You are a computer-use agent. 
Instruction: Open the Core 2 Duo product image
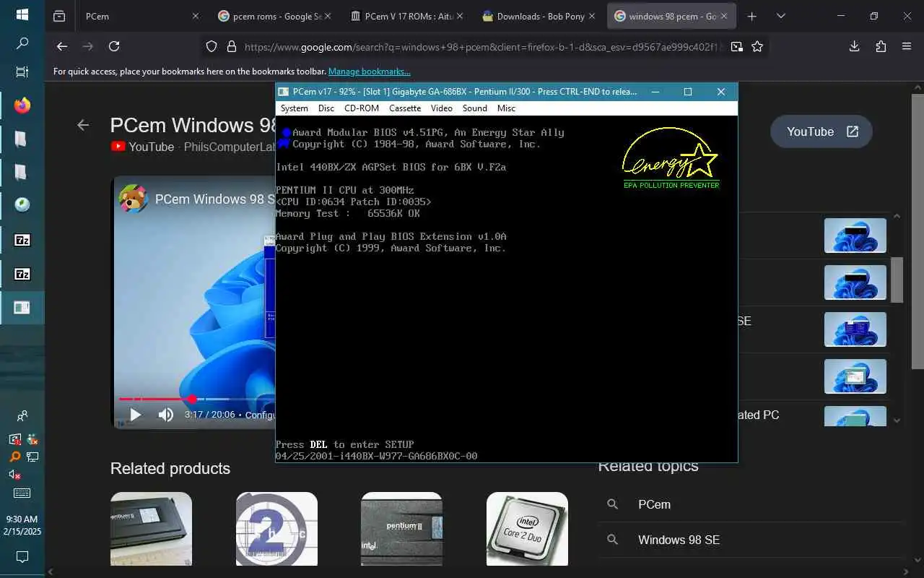[x=527, y=529]
